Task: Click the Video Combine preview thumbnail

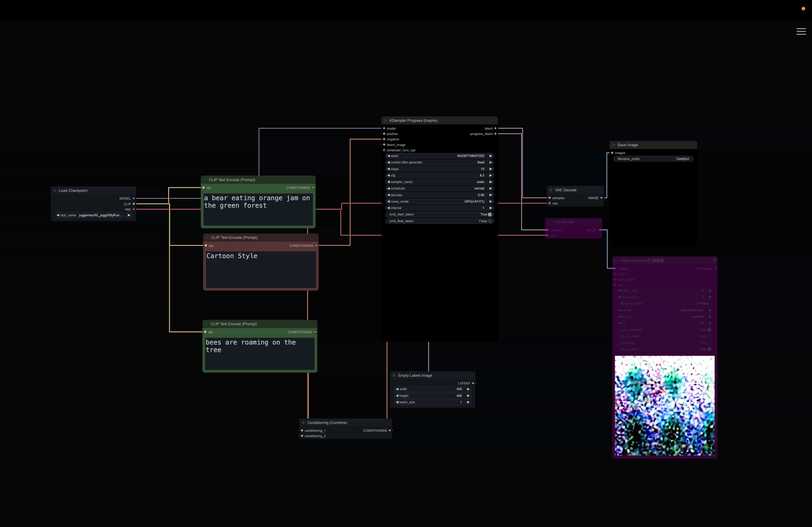Action: (664, 405)
